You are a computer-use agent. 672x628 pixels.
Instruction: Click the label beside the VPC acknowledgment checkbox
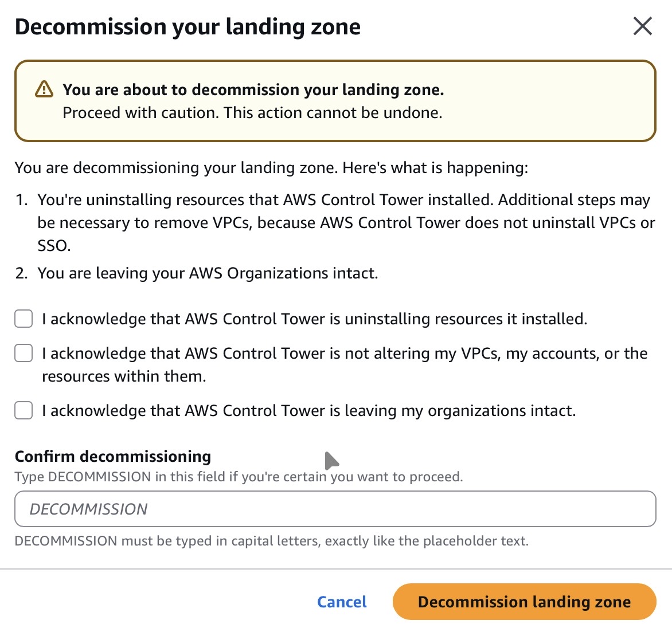point(344,354)
